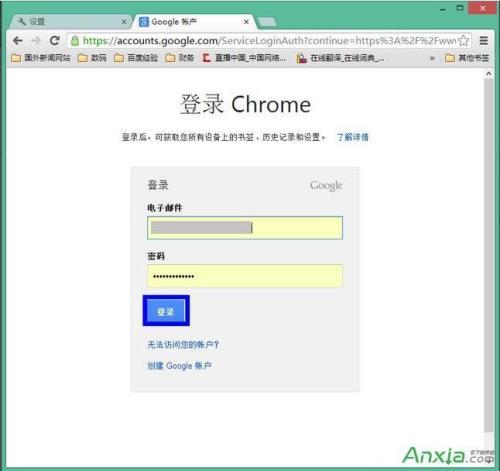Follow the 无法访问您的帐户 link
Screen dimensions: 500x471
click(x=183, y=345)
